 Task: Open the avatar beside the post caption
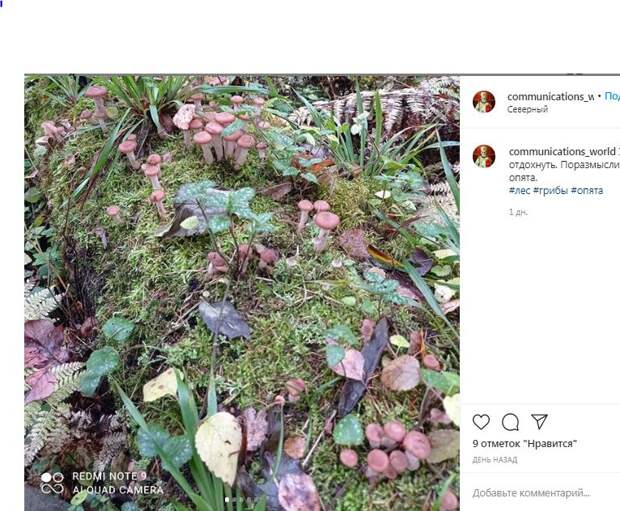(484, 156)
